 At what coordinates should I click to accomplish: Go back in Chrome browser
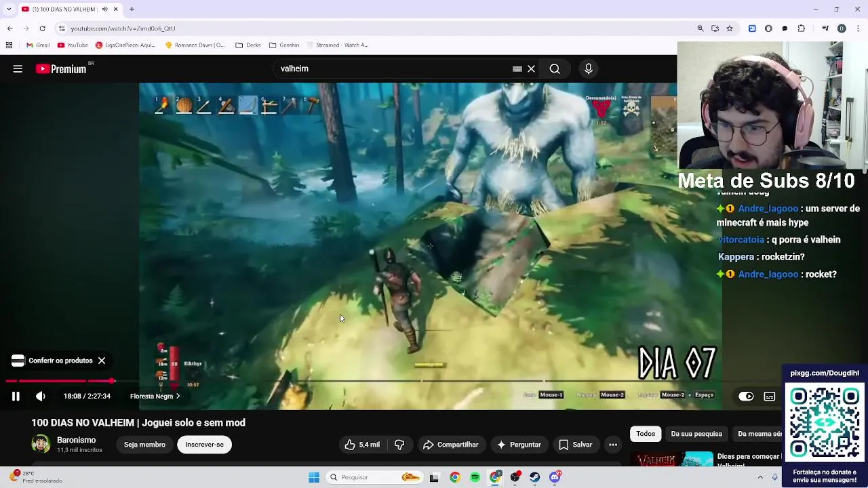click(x=9, y=28)
